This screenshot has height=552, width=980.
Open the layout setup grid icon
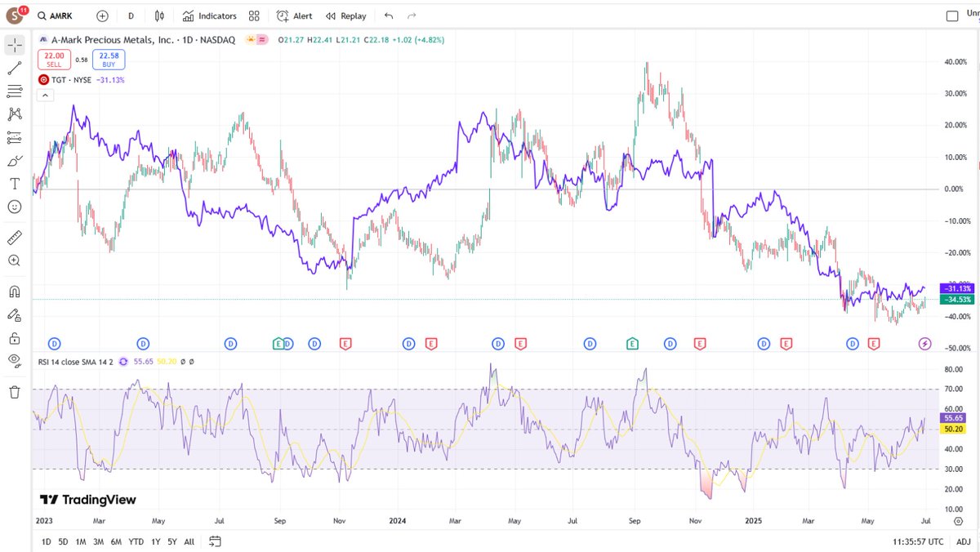pos(255,16)
